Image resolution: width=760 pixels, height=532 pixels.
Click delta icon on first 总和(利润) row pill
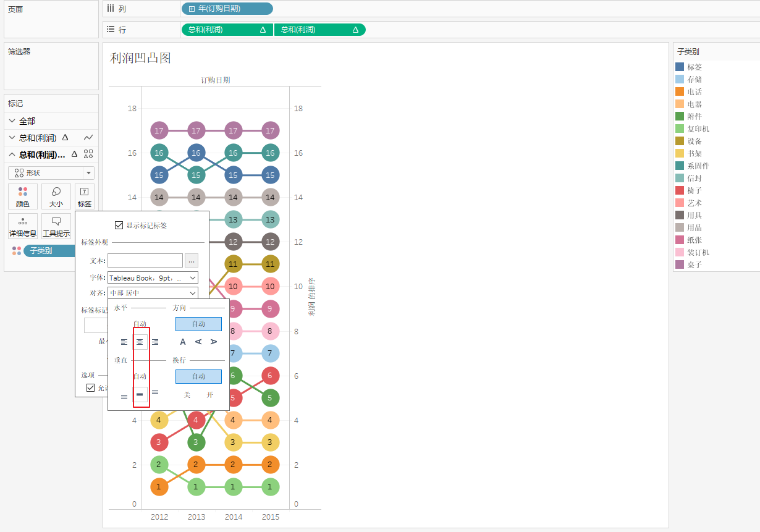click(x=263, y=30)
